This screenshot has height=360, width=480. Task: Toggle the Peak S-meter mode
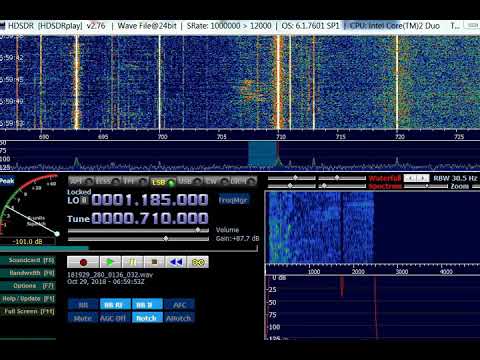point(7,181)
